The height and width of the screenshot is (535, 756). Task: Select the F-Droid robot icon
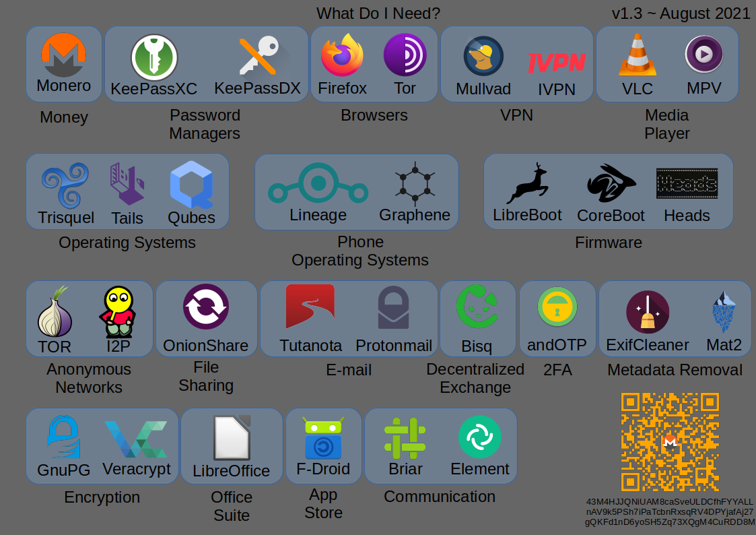323,438
